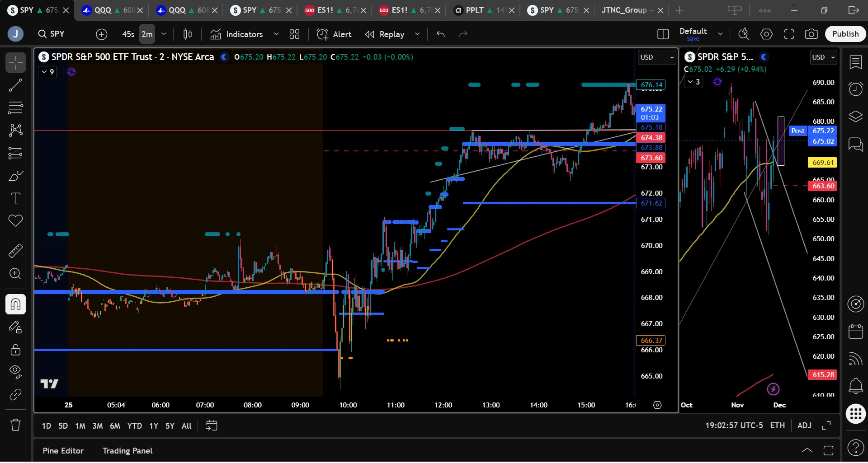This screenshot has width=868, height=463.
Task: Open the notifications bell panel
Action: (856, 385)
